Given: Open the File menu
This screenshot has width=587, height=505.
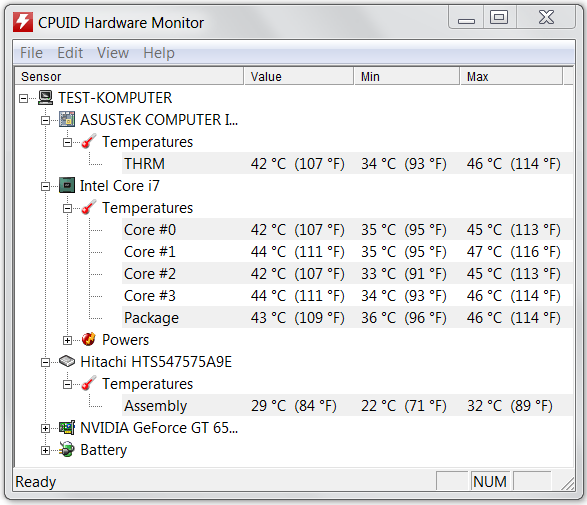Looking at the screenshot, I should coord(31,53).
